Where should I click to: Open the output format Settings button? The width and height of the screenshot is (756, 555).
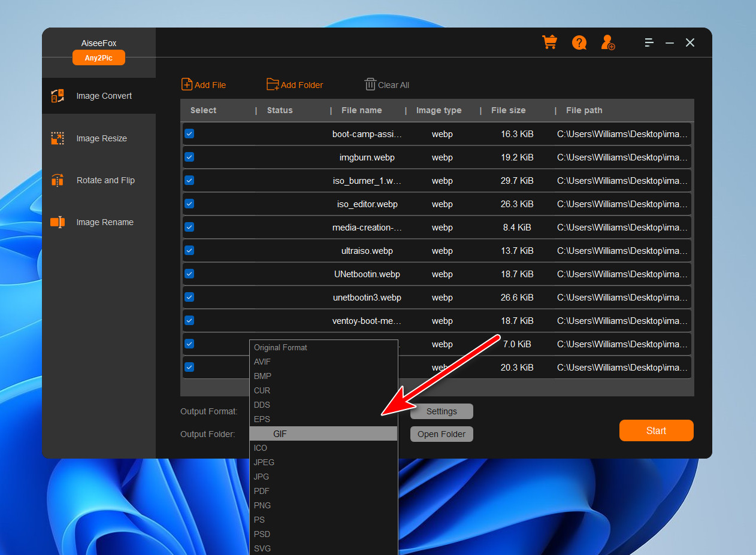coord(441,411)
